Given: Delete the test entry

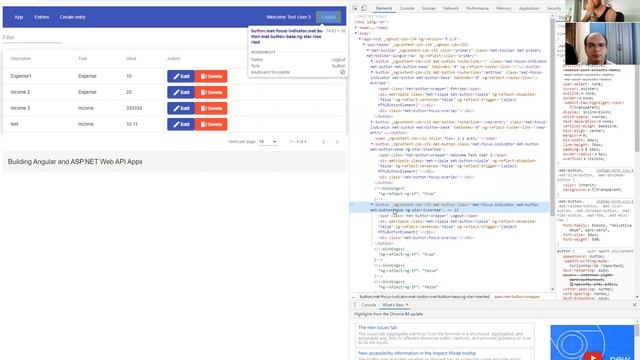Looking at the screenshot, I should [x=211, y=124].
